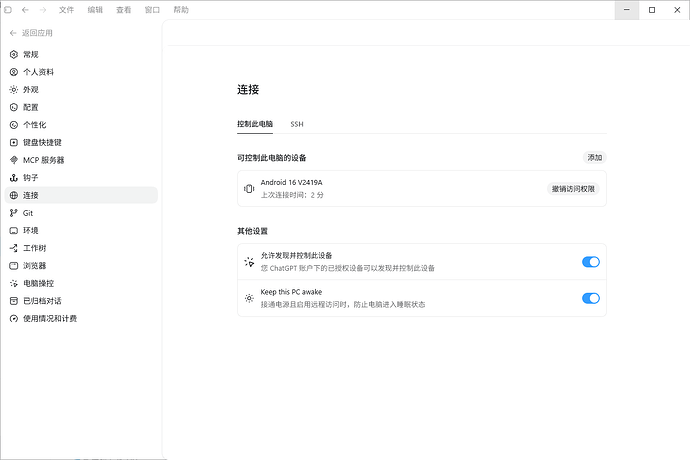Click the Android device phone icon
The width and height of the screenshot is (690, 460).
click(x=249, y=188)
